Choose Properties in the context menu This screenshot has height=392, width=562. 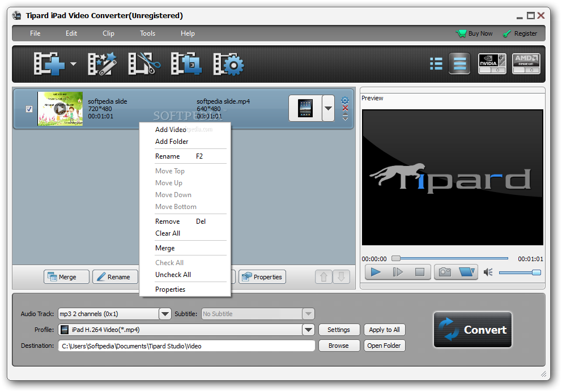click(185, 289)
